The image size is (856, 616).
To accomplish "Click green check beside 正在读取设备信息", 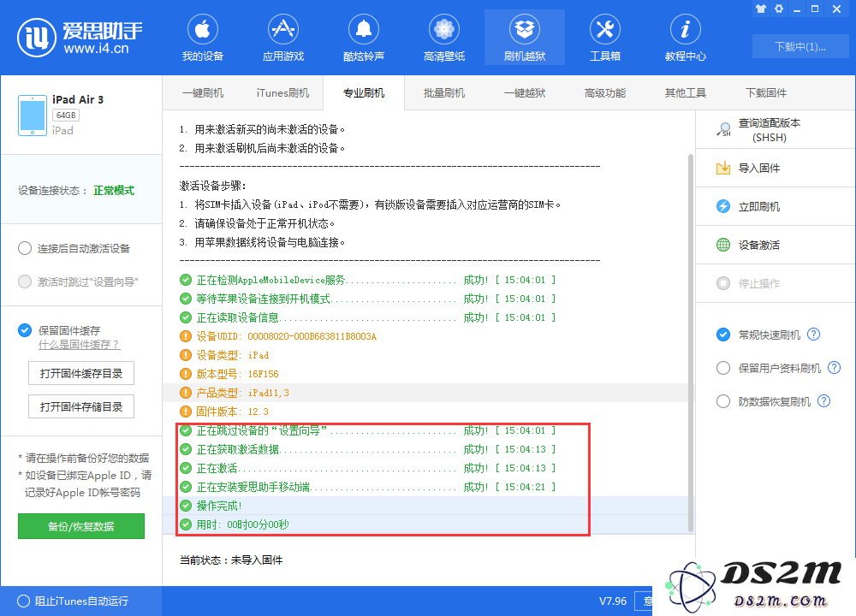I will point(186,317).
